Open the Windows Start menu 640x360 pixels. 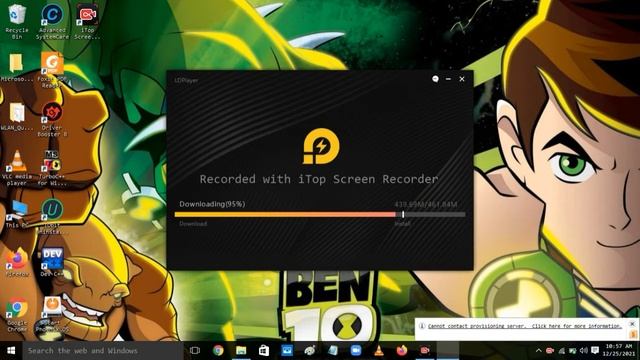[x=11, y=350]
